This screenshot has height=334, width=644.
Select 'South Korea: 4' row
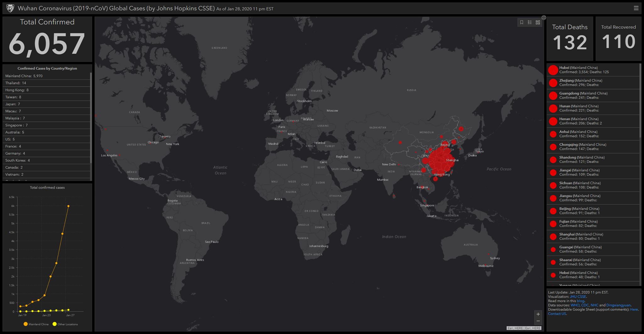tap(47, 161)
